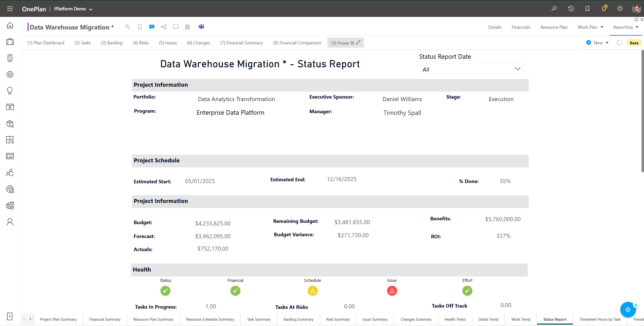The height and width of the screenshot is (326, 644).
Task: Show next report tabs arrow
Action: (30, 319)
